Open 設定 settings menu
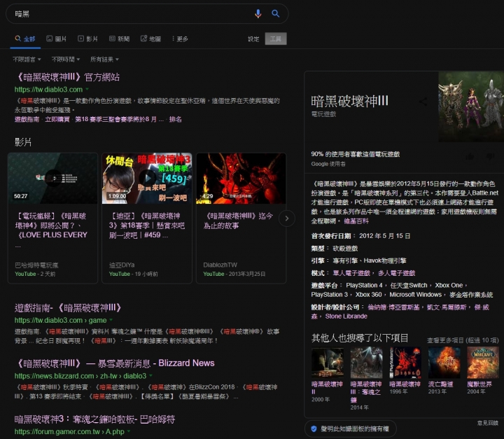The image size is (504, 439). (x=253, y=39)
